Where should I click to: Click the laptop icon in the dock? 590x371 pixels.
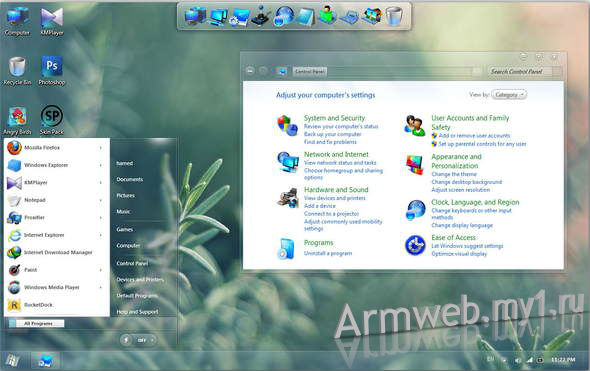coord(350,17)
